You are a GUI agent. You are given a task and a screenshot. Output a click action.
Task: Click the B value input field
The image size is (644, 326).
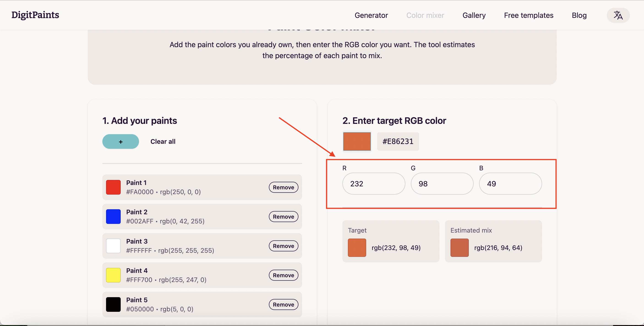pos(510,184)
